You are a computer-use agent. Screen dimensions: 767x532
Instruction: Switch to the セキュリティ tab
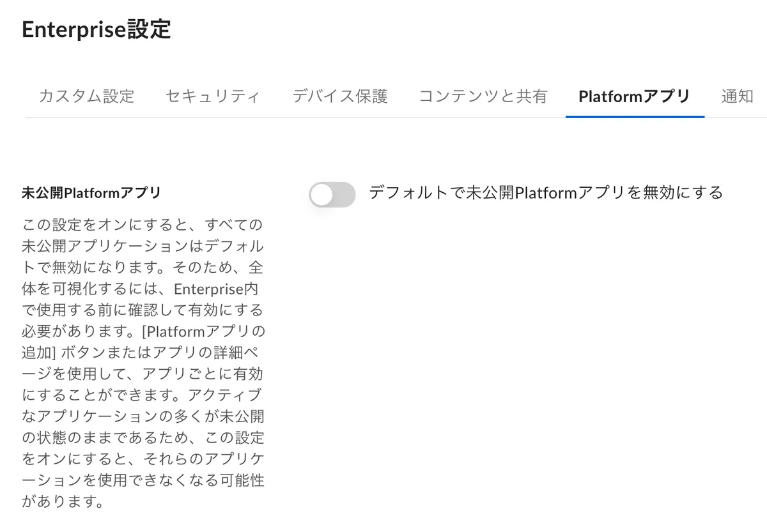pyautogui.click(x=213, y=96)
